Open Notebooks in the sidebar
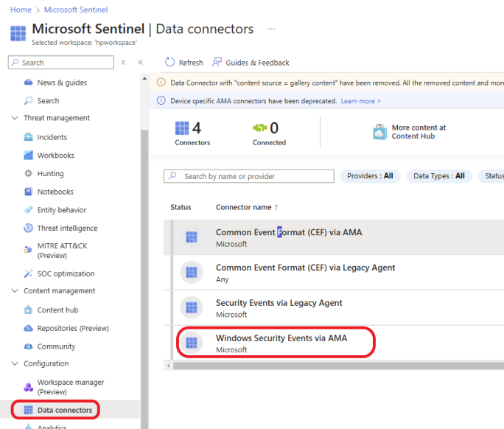The image size is (504, 429). click(55, 192)
